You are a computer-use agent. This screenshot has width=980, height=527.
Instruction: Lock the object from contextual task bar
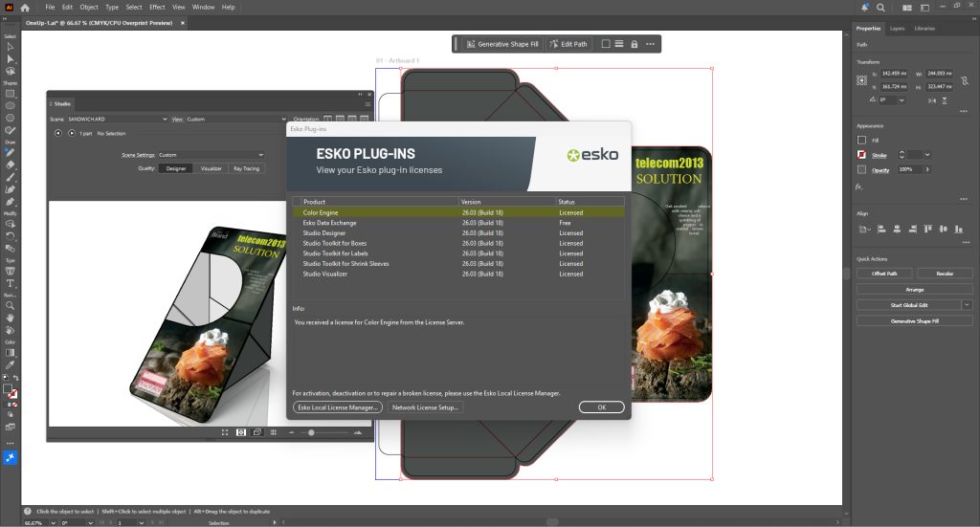(635, 44)
